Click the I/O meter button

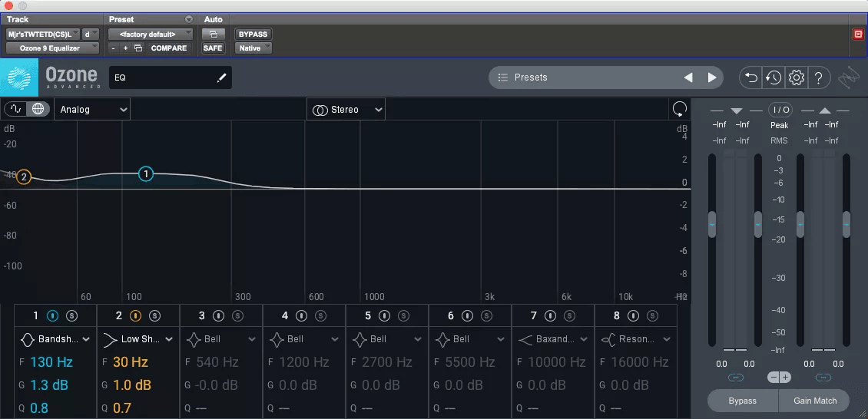click(780, 110)
